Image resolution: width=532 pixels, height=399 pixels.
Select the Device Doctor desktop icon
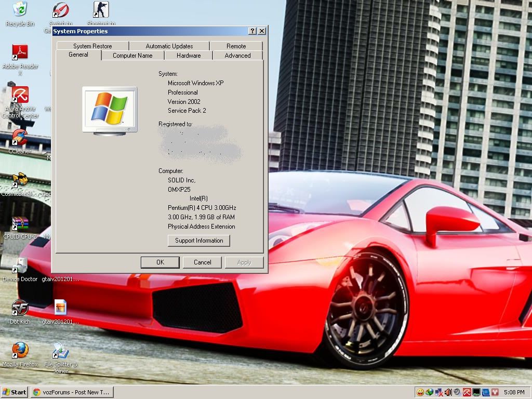point(20,266)
